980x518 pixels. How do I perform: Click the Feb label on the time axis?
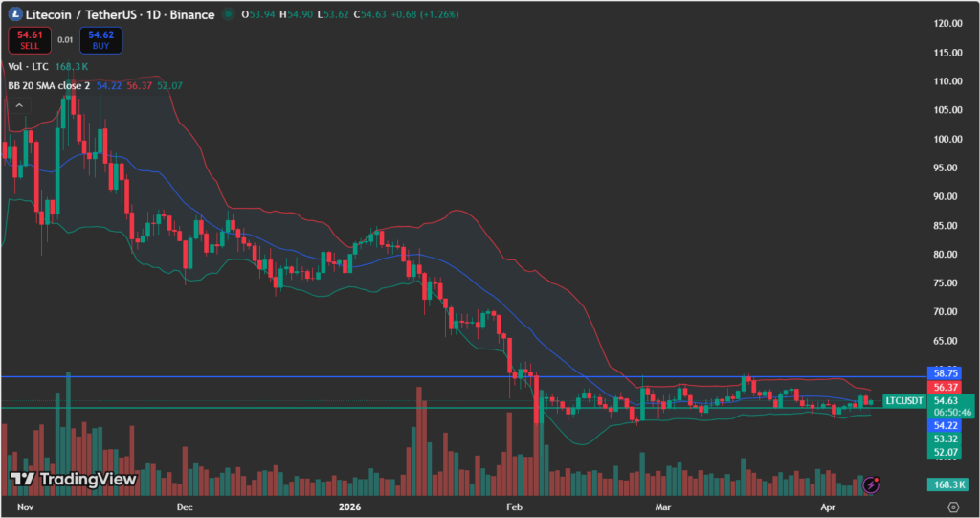pos(514,507)
